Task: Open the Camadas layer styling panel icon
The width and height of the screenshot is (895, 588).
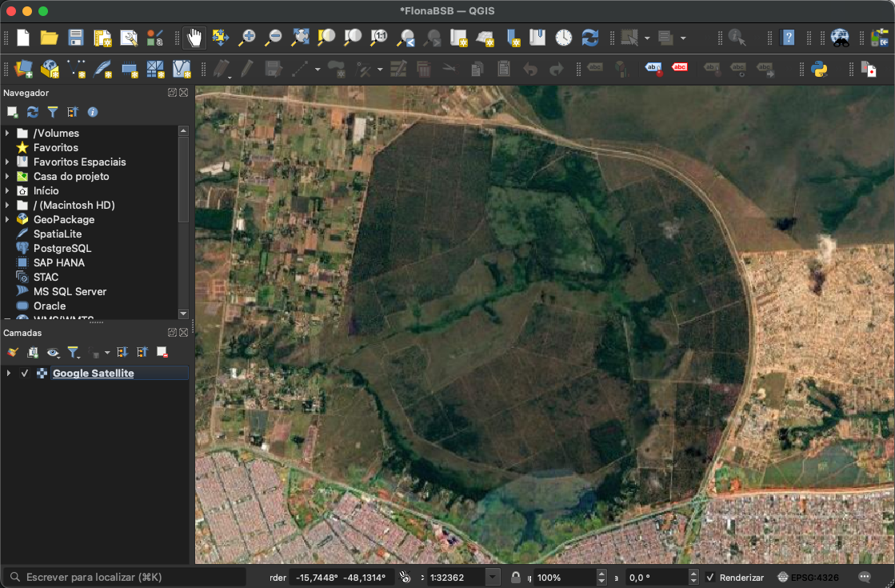Action: [13, 352]
